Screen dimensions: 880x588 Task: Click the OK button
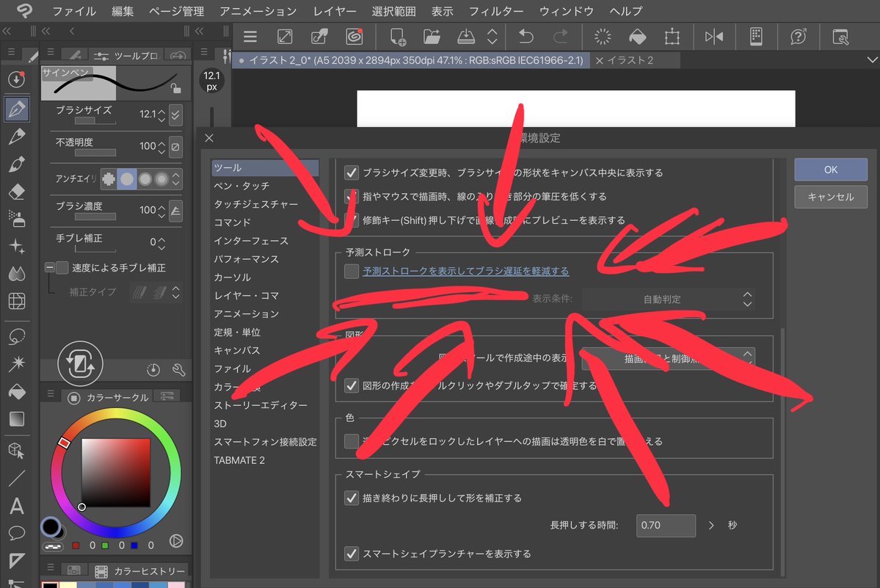coord(831,170)
